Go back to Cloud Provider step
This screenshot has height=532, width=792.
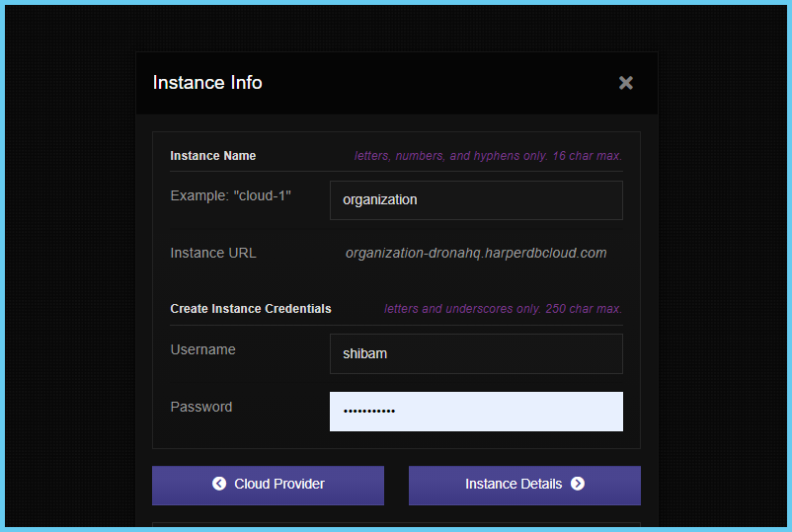coord(268,485)
